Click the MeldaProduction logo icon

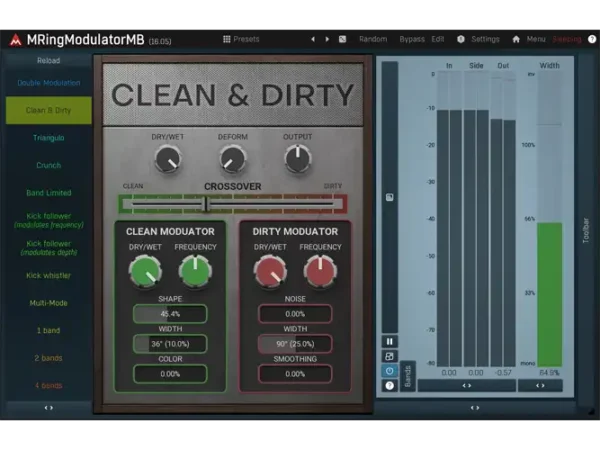(x=15, y=40)
